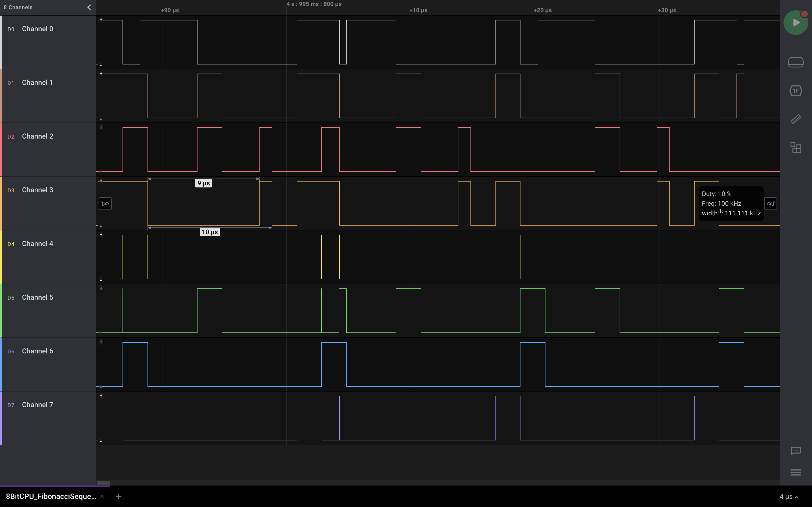The height and width of the screenshot is (507, 812).
Task: Jump to previous edge on Channel 3
Action: pyautogui.click(x=105, y=204)
